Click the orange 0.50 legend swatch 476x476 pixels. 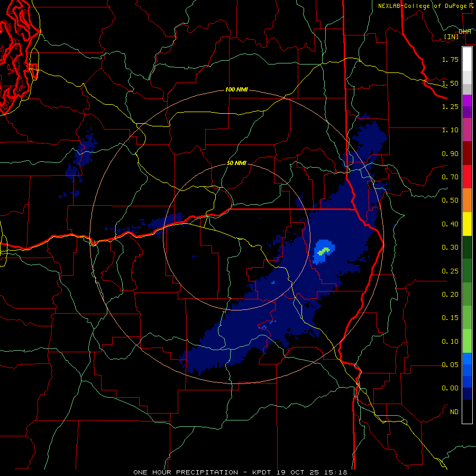pyautogui.click(x=467, y=200)
